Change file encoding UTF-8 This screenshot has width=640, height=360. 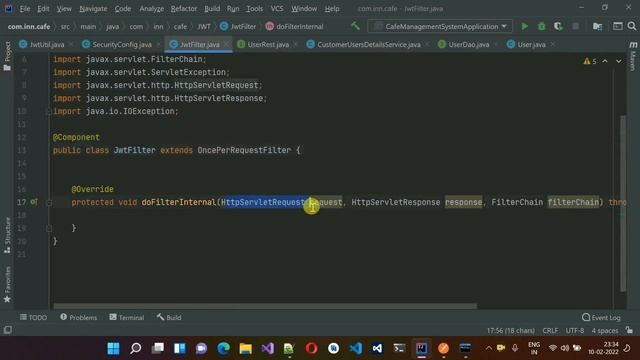(575, 330)
